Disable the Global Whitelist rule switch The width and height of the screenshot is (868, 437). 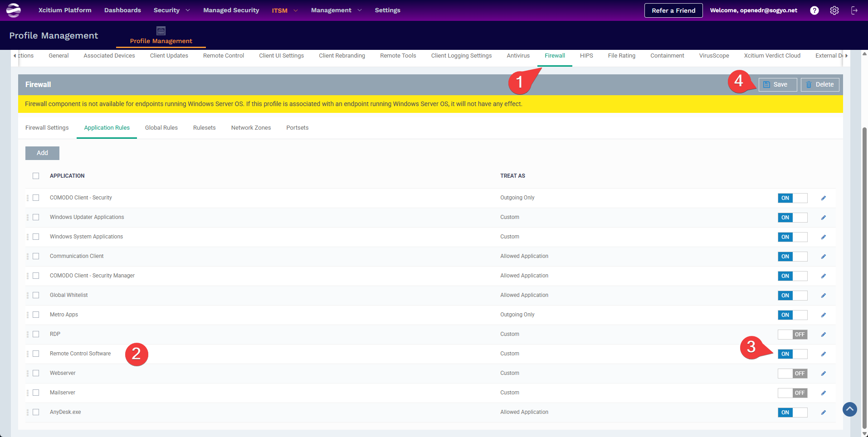tap(793, 296)
